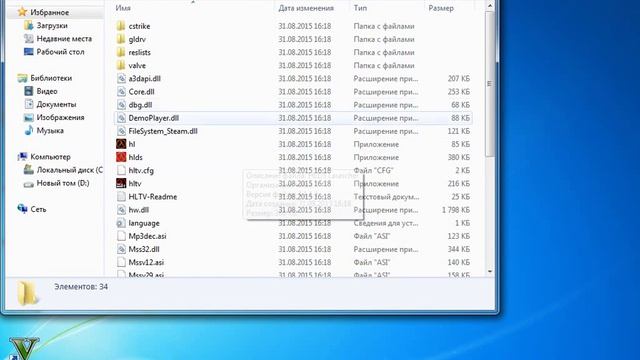
Task: Select the valve folder icon
Action: click(121, 65)
